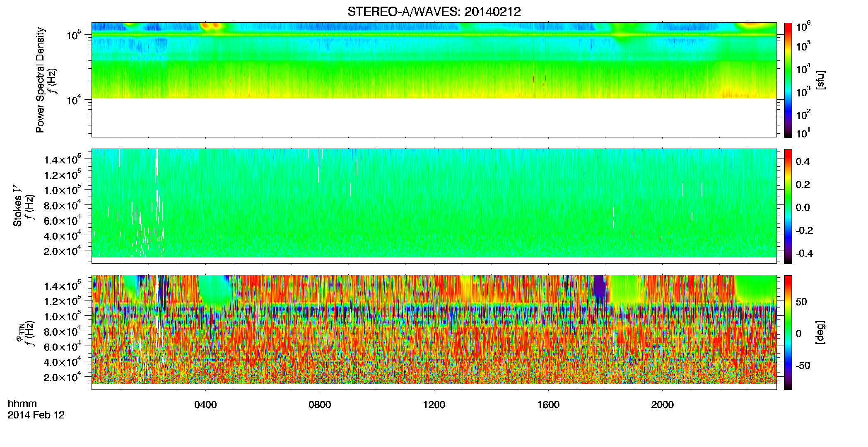The width and height of the screenshot is (868, 447).
Task: Select the 1600 time tick label
Action: pos(548,405)
